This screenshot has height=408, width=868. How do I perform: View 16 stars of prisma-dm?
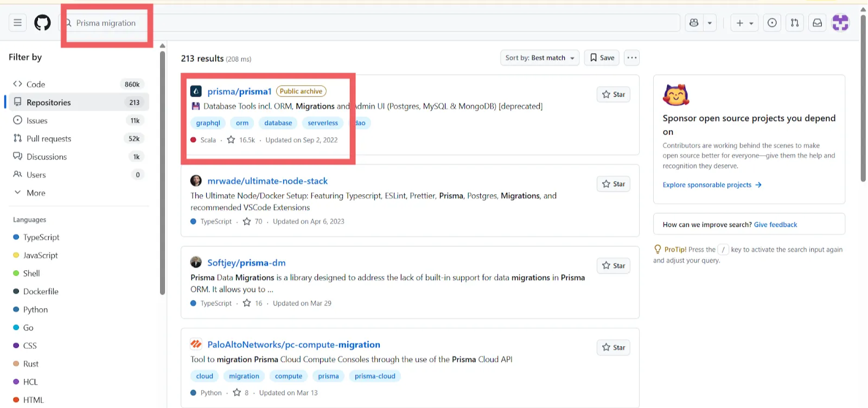click(x=253, y=303)
